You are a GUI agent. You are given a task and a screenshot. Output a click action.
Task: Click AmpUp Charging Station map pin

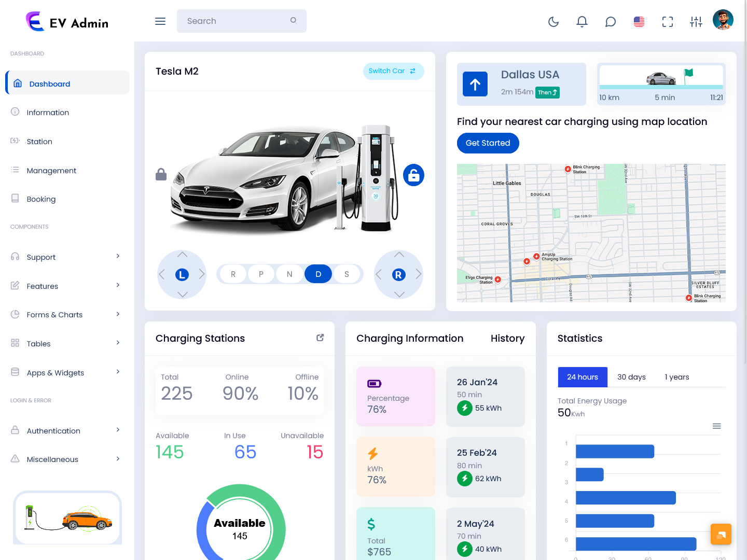point(536,256)
